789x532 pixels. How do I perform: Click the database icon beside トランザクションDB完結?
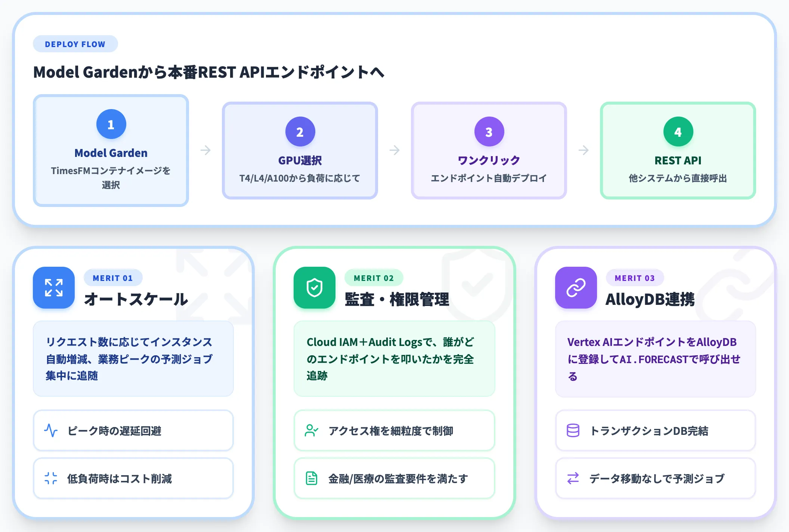click(x=573, y=430)
